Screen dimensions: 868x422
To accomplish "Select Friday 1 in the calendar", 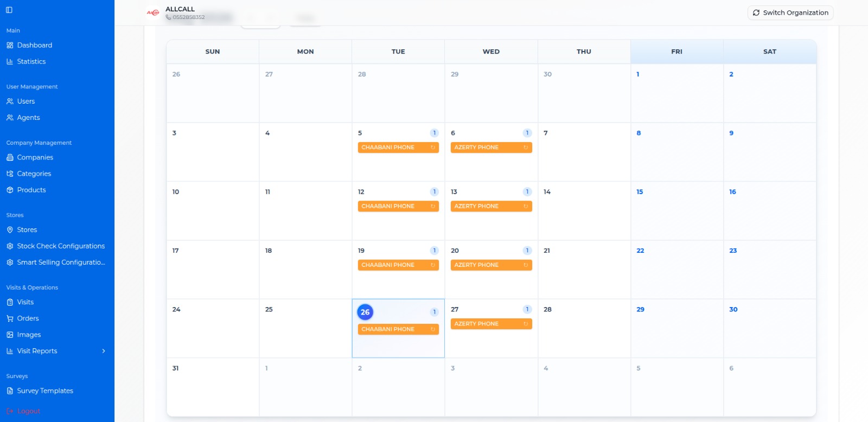I will click(677, 93).
